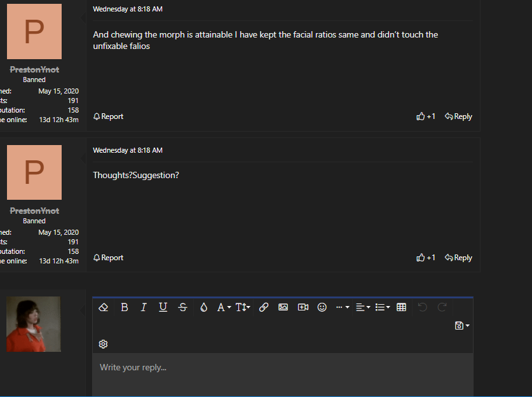Open the save draft dropdown

pos(462,326)
